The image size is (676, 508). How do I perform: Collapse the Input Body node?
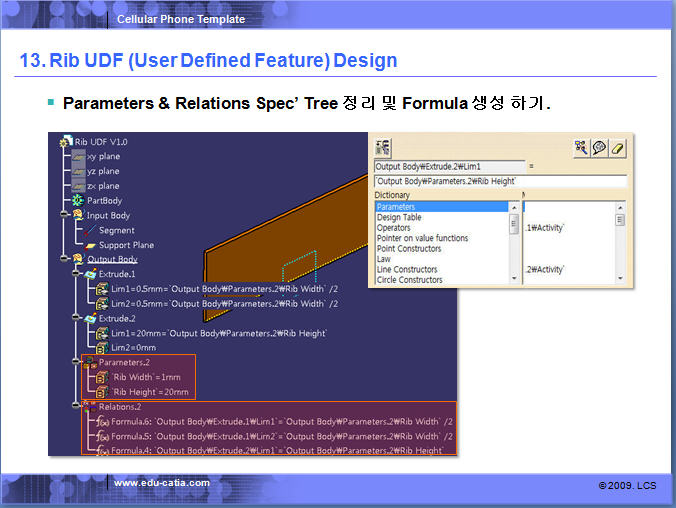(64, 214)
